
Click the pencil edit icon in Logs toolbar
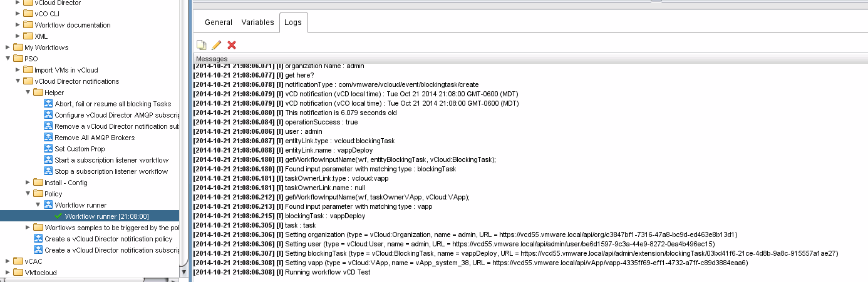[217, 45]
